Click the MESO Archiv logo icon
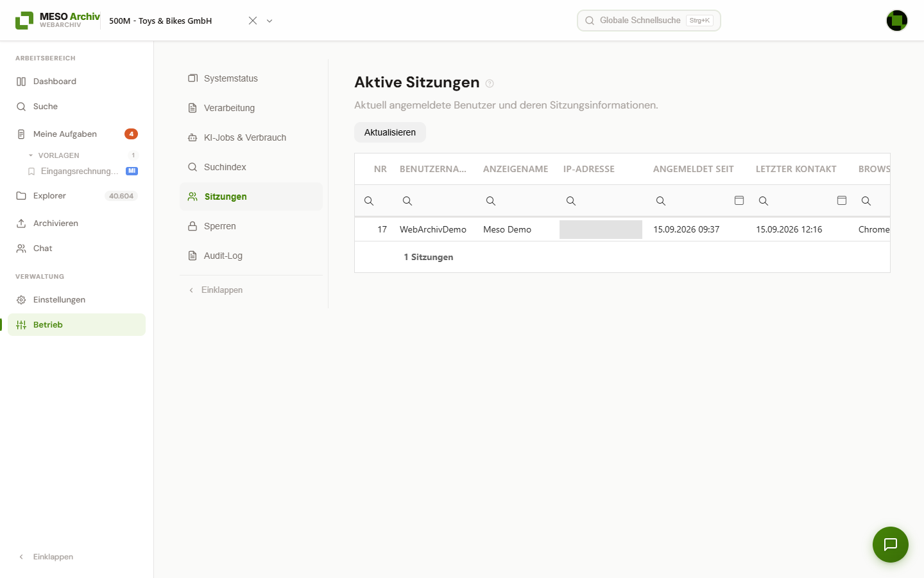 coord(24,21)
